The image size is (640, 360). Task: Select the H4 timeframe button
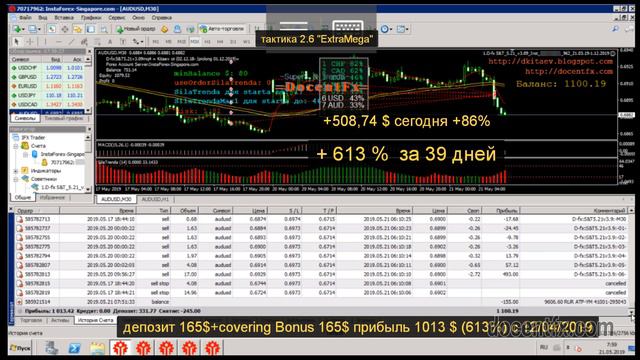tap(220, 42)
